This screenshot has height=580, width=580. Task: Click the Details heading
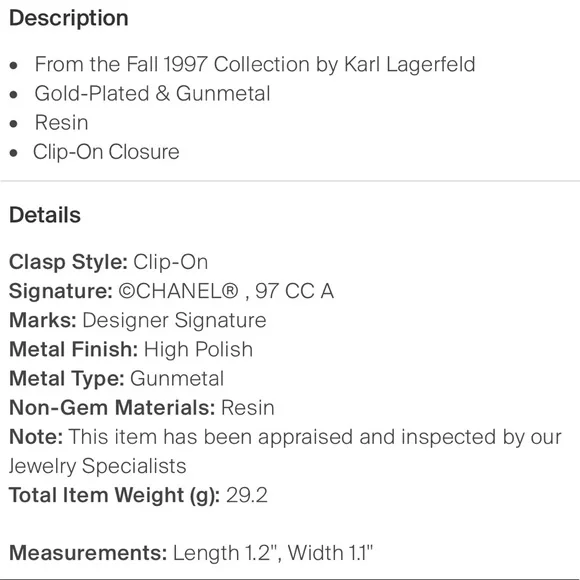(x=45, y=215)
